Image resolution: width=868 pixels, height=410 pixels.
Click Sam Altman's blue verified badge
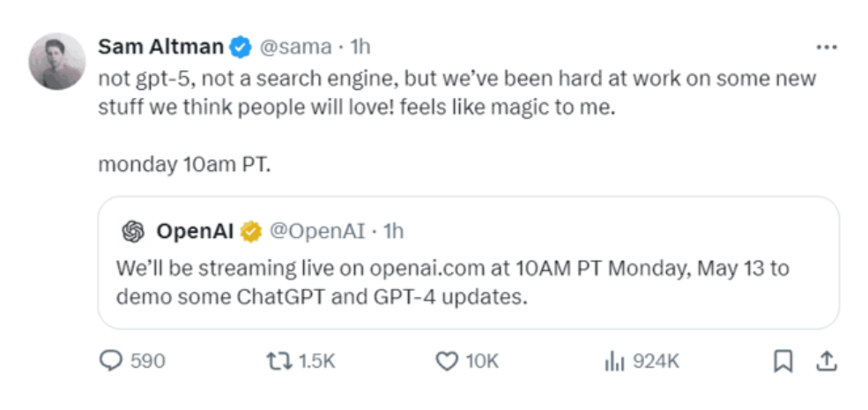tap(241, 48)
